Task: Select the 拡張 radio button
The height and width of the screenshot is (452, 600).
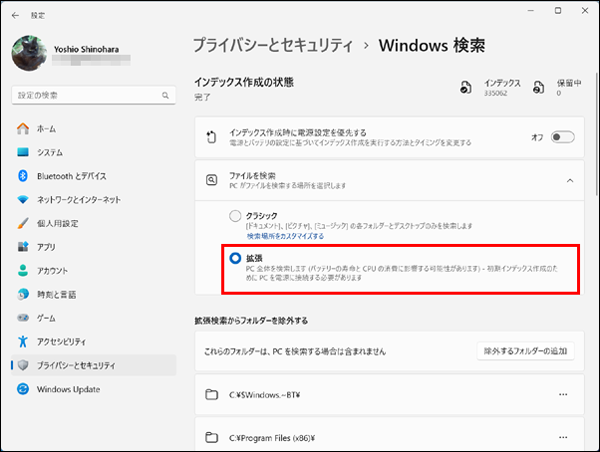Action: [235, 258]
